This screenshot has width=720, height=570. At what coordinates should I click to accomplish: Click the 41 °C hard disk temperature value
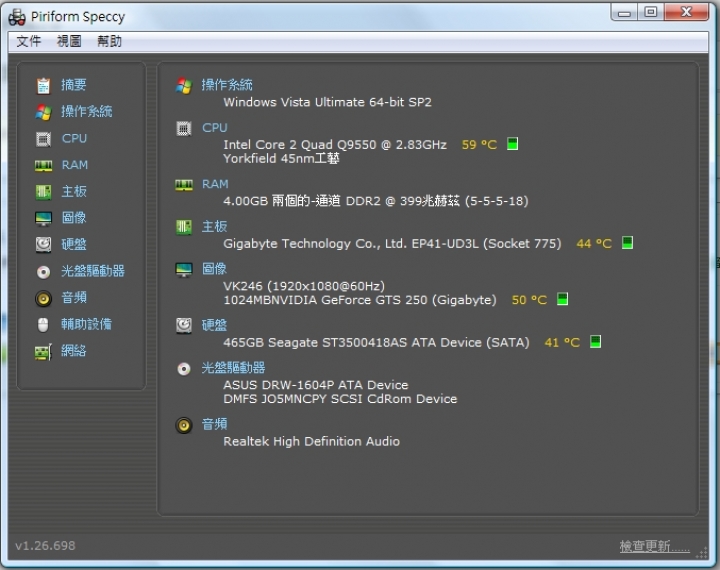562,343
